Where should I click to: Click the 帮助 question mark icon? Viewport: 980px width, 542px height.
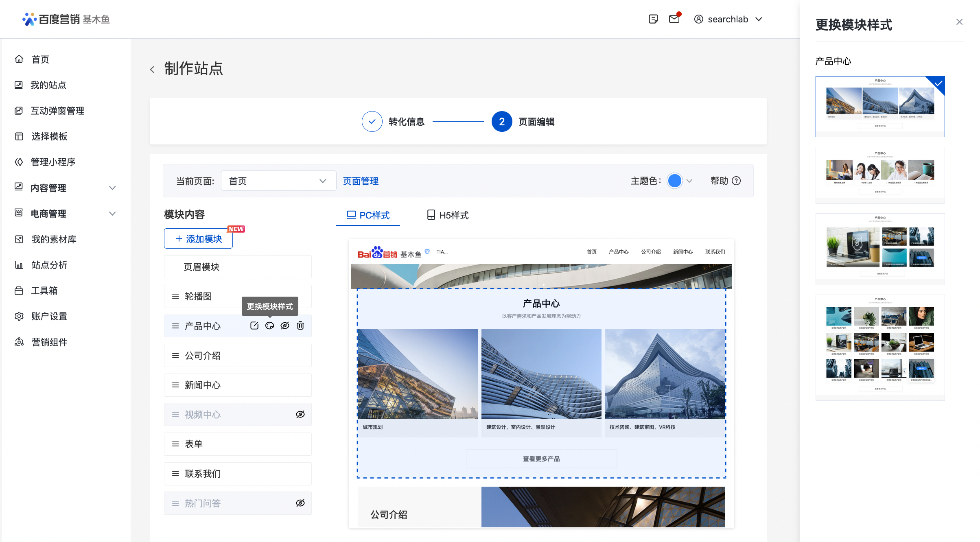736,181
